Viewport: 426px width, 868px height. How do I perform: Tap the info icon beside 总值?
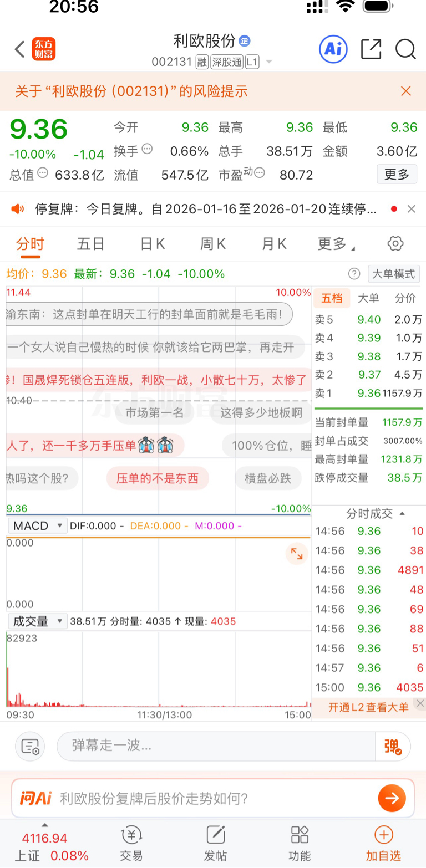coord(43,172)
